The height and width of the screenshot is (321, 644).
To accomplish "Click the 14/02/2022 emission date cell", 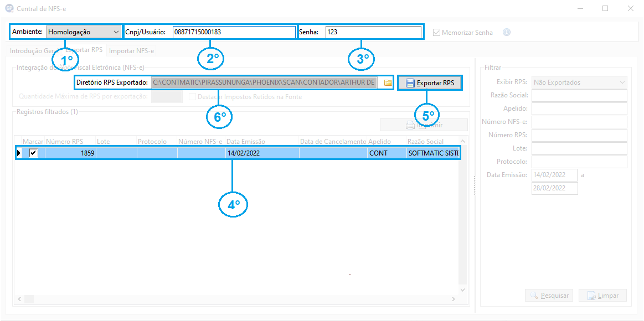I will coord(262,153).
